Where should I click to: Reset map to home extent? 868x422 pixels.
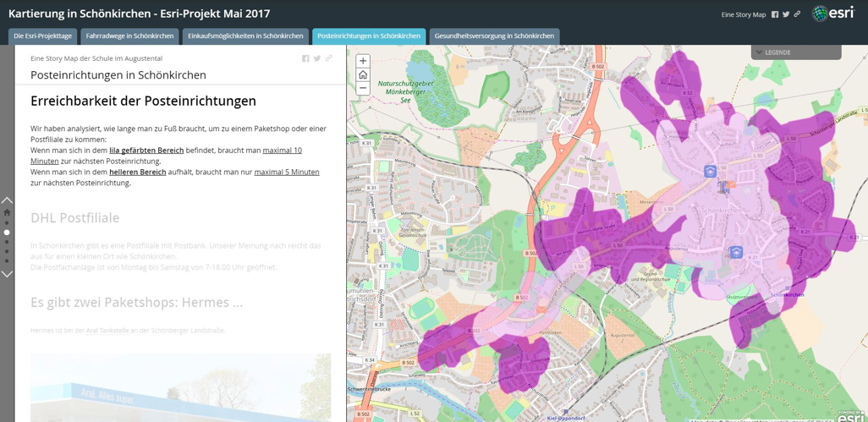point(363,74)
